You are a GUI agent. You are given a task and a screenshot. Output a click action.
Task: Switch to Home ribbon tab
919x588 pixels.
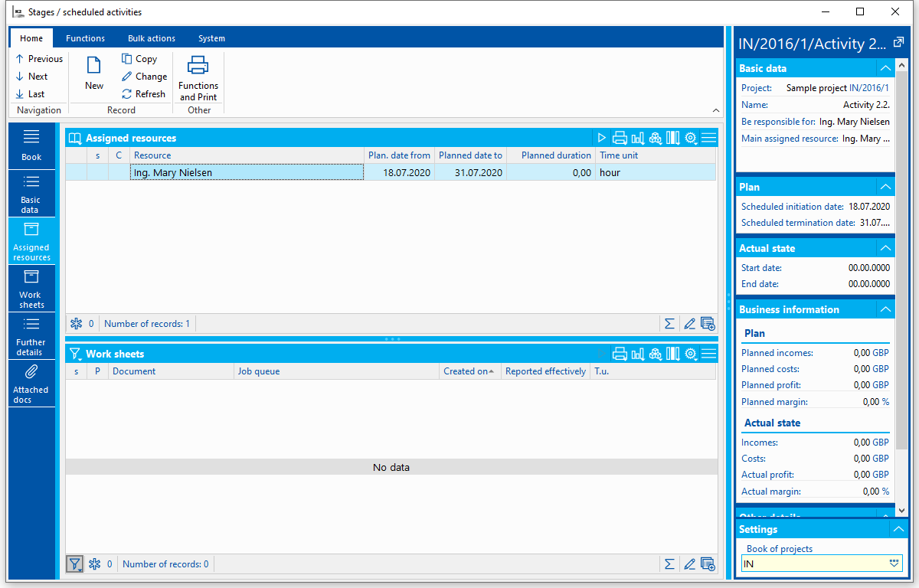tap(31, 38)
